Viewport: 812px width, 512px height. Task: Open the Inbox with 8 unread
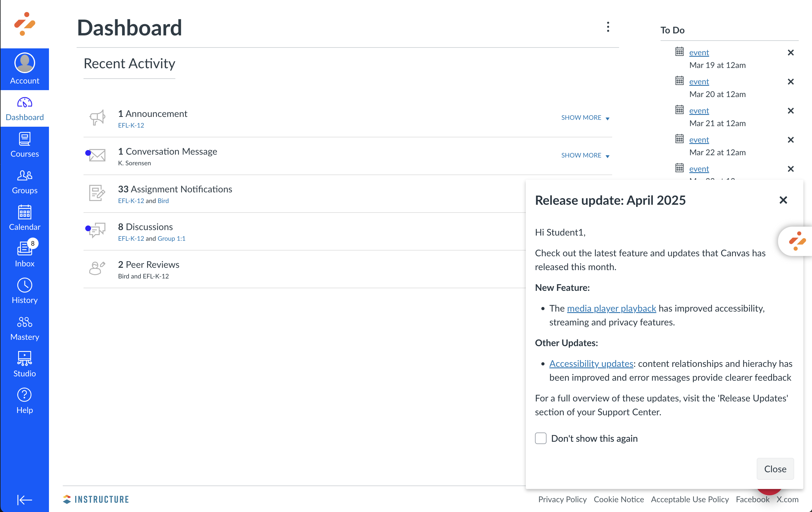24,255
